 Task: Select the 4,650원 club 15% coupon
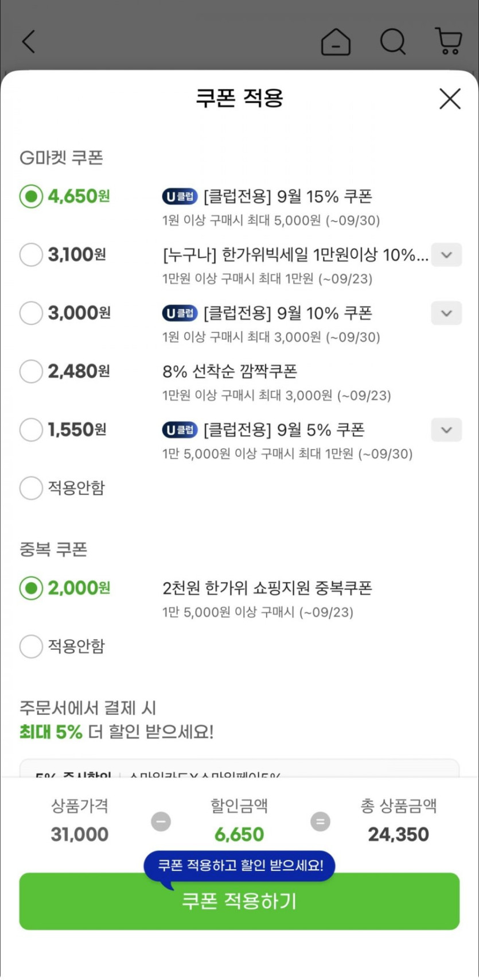[x=31, y=197]
